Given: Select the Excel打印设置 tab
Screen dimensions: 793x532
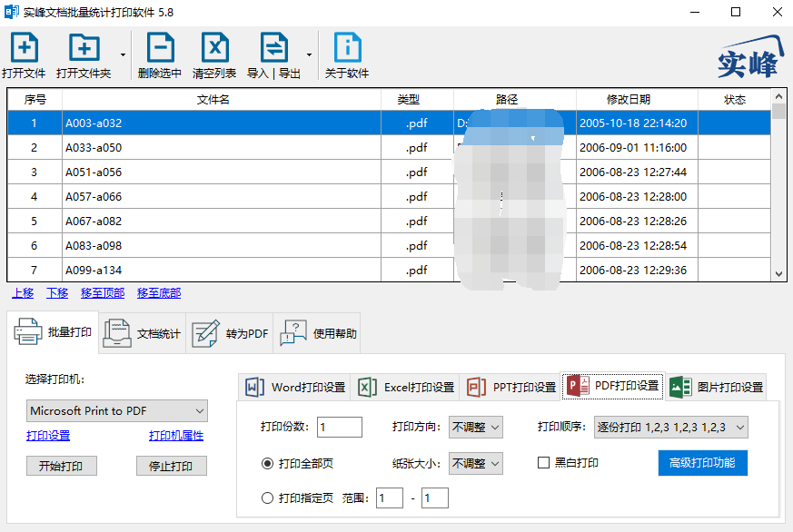Looking at the screenshot, I should click(406, 387).
